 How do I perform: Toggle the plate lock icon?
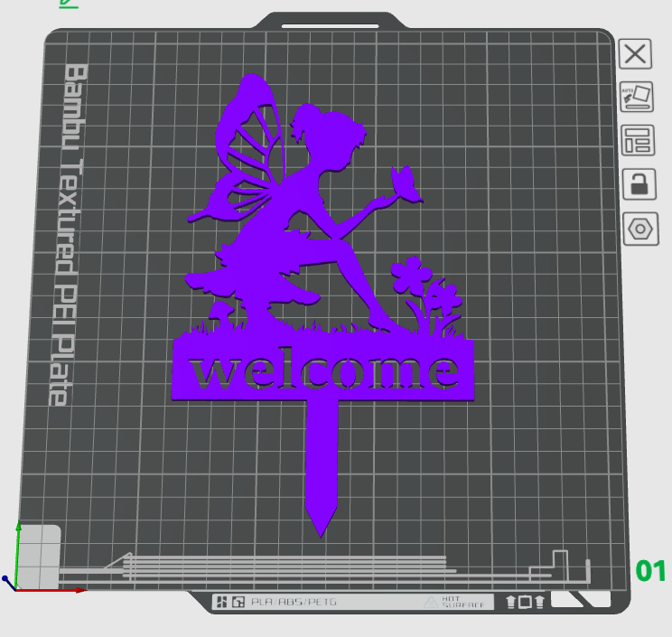pyautogui.click(x=639, y=184)
